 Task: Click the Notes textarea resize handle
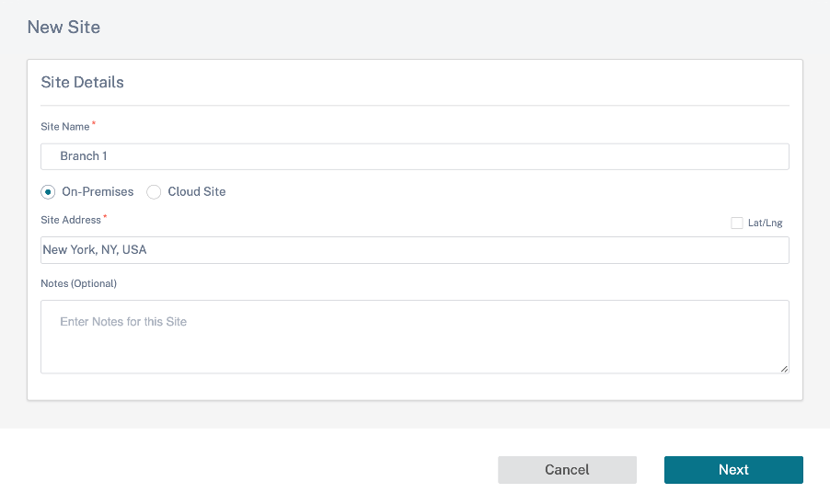pyautogui.click(x=784, y=369)
